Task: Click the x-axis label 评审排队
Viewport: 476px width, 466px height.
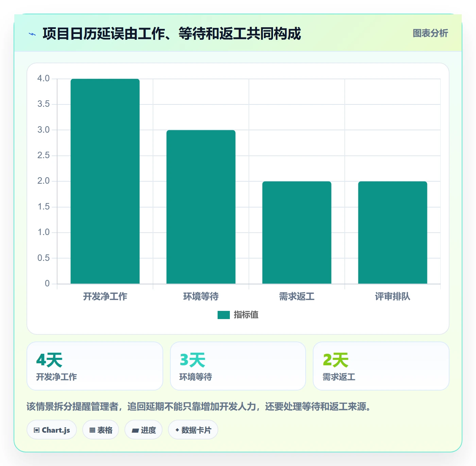Action: 393,297
